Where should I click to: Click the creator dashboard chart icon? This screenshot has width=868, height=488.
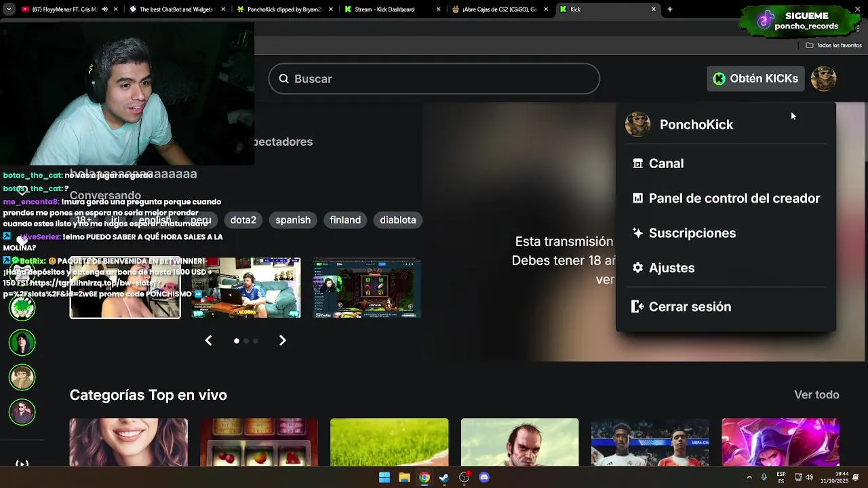point(637,199)
